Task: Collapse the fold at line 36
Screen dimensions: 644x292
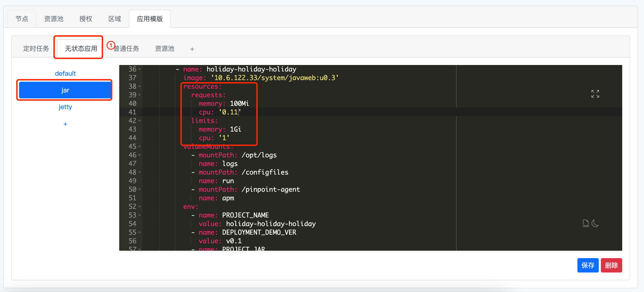Action: tap(139, 69)
